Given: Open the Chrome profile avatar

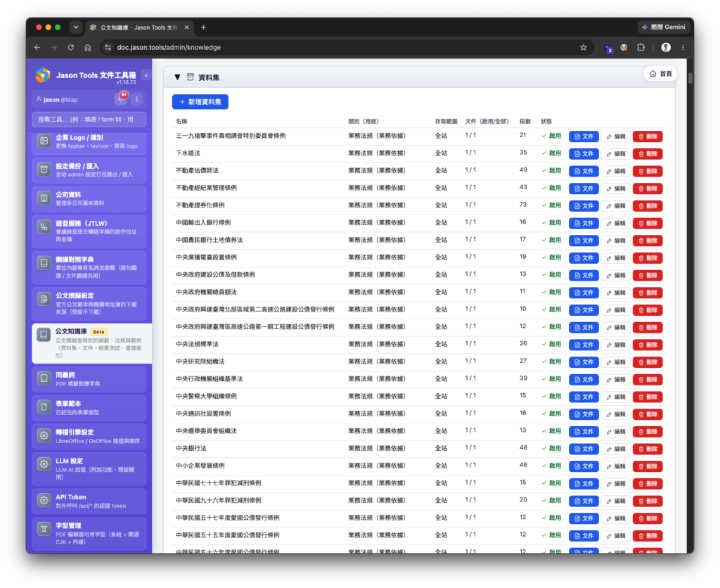Looking at the screenshot, I should (666, 47).
